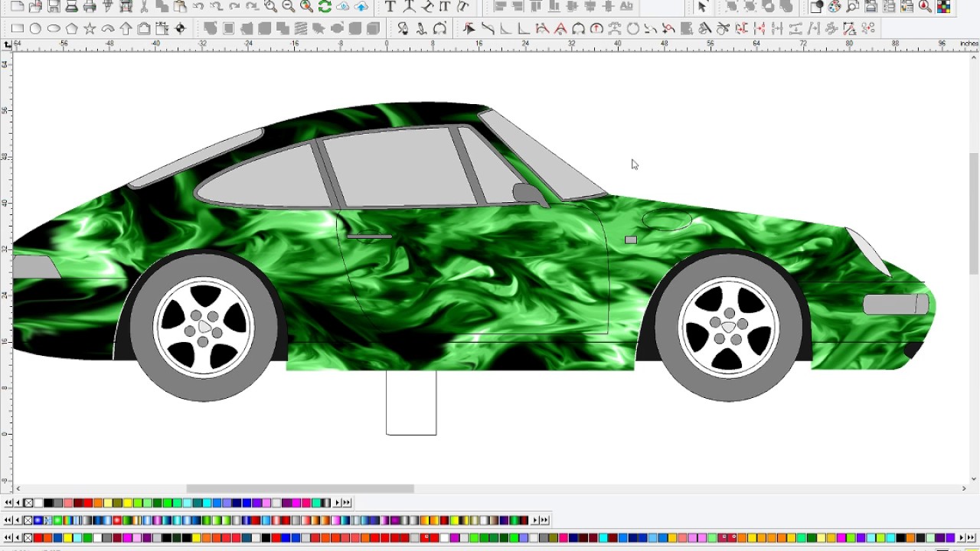This screenshot has width=980, height=551.
Task: Select the Star shape tool
Action: click(x=90, y=28)
